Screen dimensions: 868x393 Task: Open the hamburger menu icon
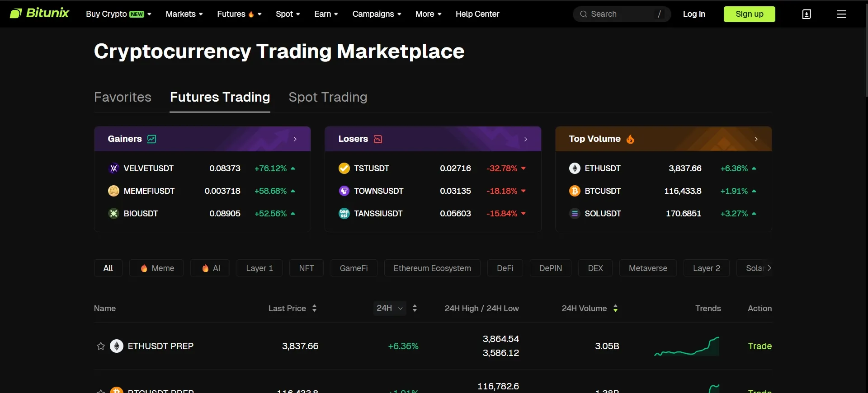point(841,14)
